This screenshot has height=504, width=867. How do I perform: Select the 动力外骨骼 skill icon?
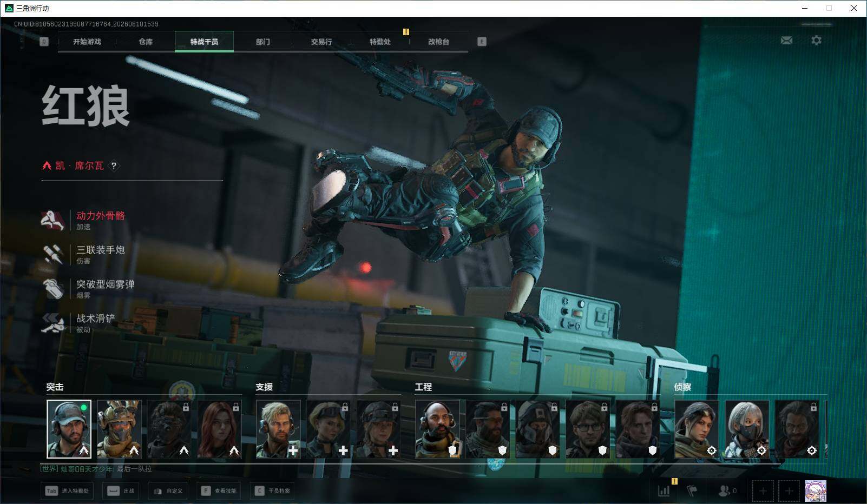pos(53,220)
